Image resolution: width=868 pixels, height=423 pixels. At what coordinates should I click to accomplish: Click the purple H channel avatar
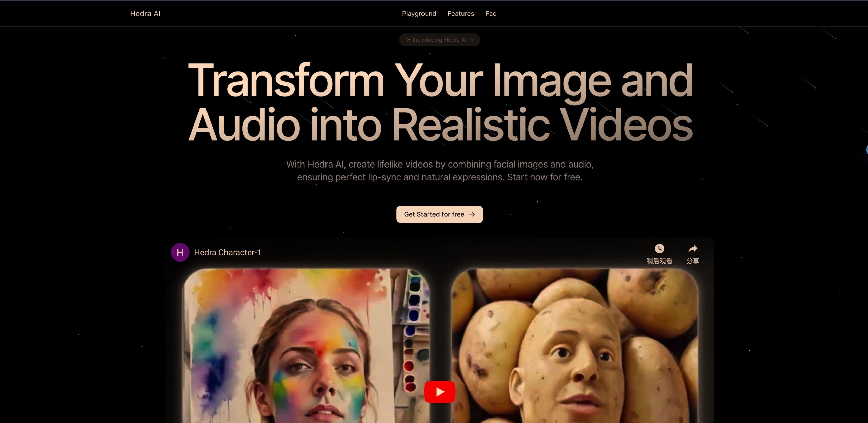[180, 252]
